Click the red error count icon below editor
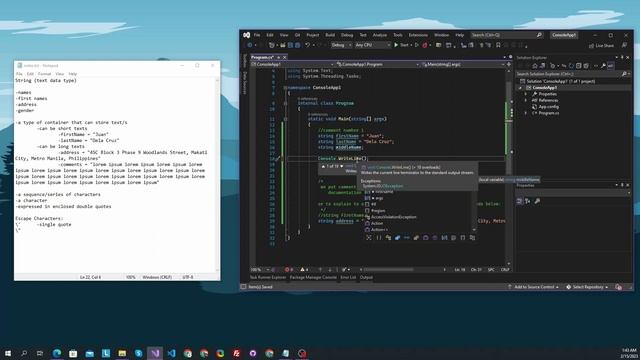This screenshot has width=640, height=360. click(x=287, y=269)
